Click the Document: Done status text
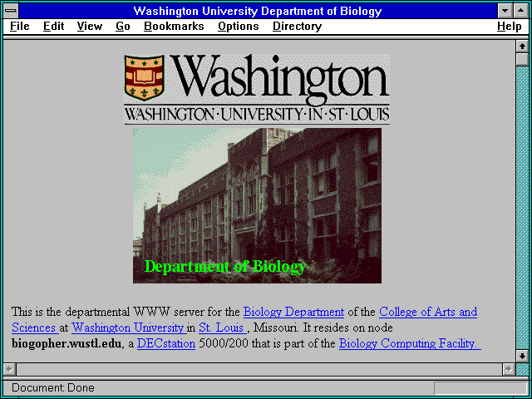The image size is (532, 399). [53, 388]
